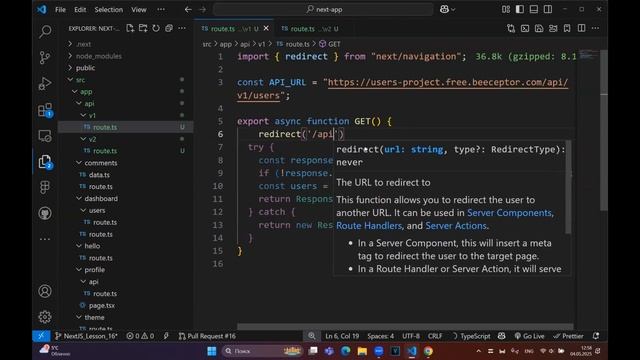Open the Windows Start menu
Image resolution: width=640 pixels, height=360 pixels.
(212, 351)
